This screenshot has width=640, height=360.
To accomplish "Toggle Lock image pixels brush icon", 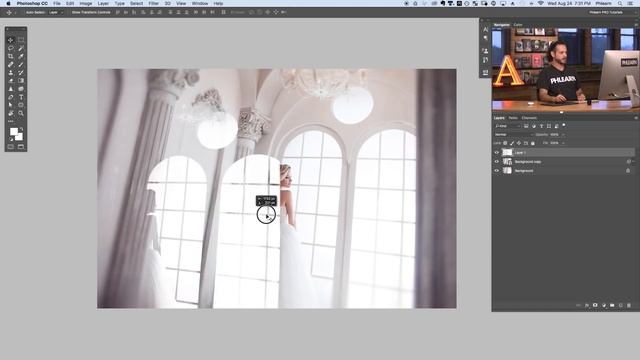I will pyautogui.click(x=512, y=143).
